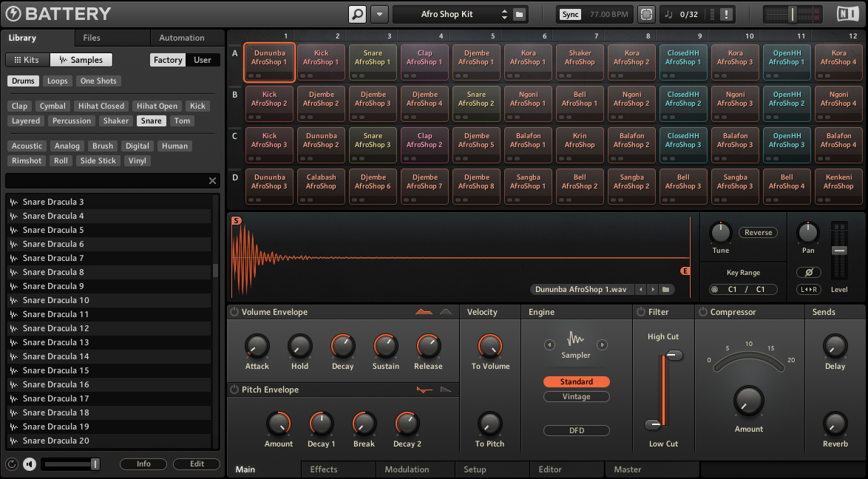
Task: Click the pitch envelope orange curve icon
Action: (424, 390)
